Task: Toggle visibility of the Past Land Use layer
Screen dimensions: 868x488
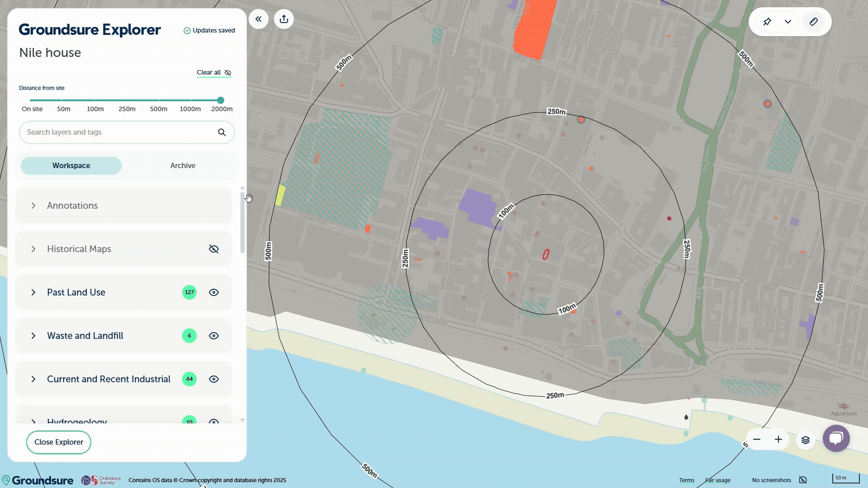Action: pyautogui.click(x=213, y=292)
